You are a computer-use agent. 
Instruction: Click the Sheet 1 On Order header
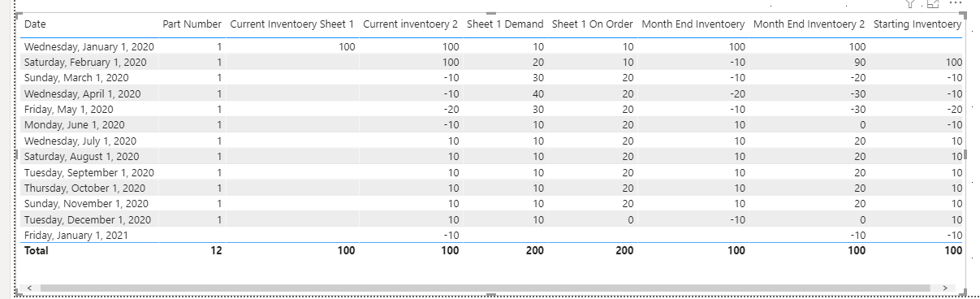click(x=593, y=24)
